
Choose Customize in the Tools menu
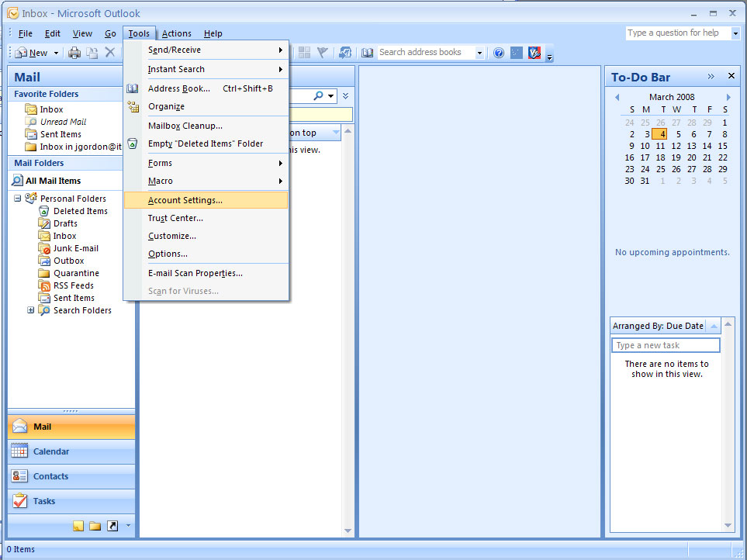[206, 237]
